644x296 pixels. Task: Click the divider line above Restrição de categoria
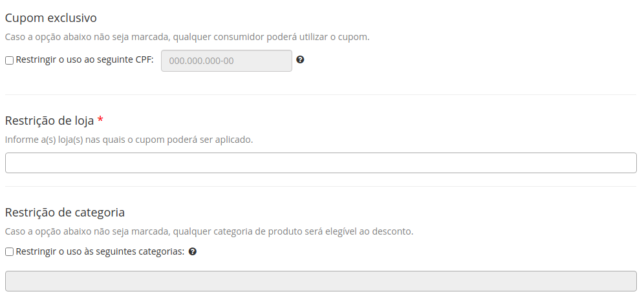pos(321,187)
